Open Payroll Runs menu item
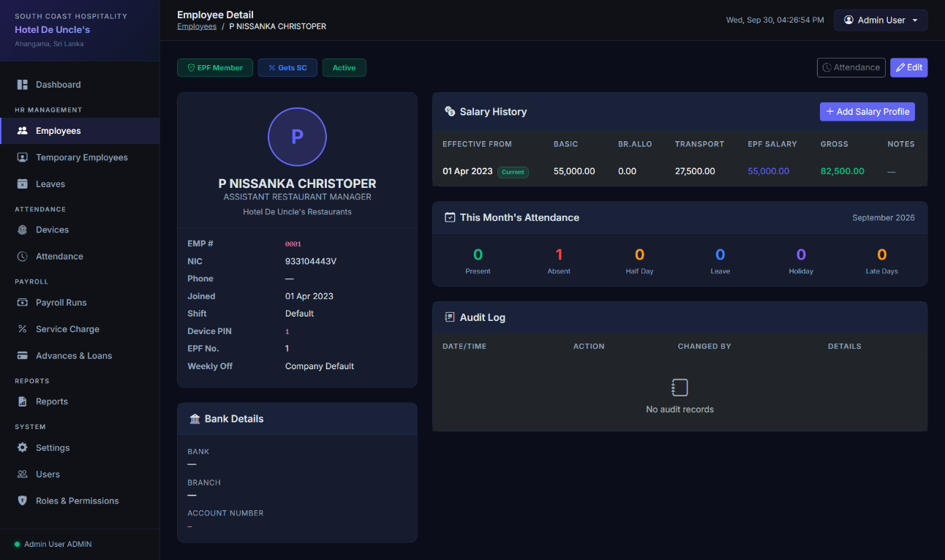Screen dimensions: 945x560 80,303
